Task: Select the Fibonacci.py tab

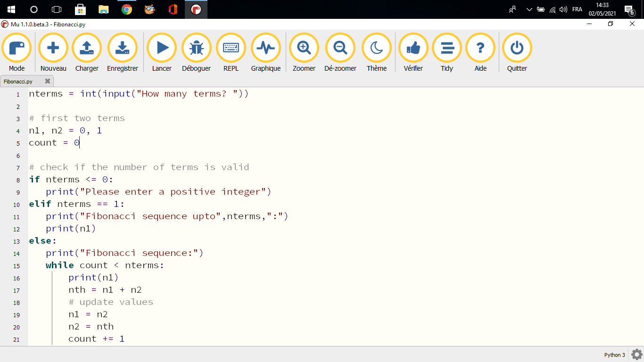Action: (18, 82)
